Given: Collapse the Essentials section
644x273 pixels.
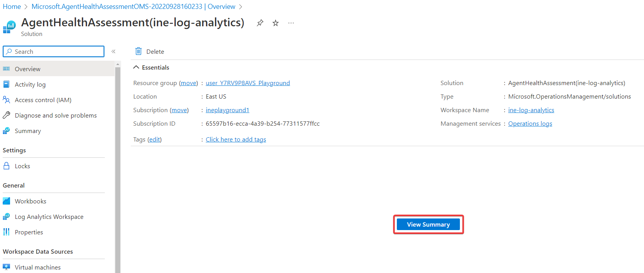Looking at the screenshot, I should 136,67.
